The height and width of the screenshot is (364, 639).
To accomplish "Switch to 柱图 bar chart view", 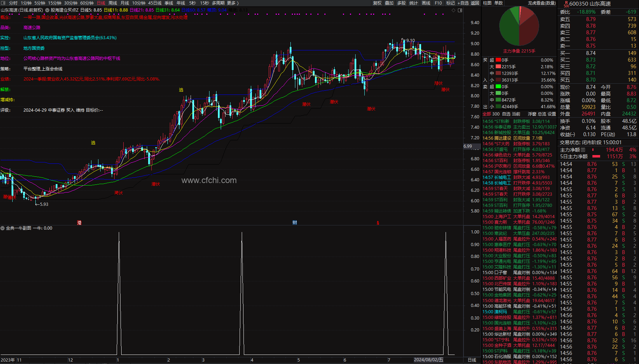I will (x=487, y=3).
